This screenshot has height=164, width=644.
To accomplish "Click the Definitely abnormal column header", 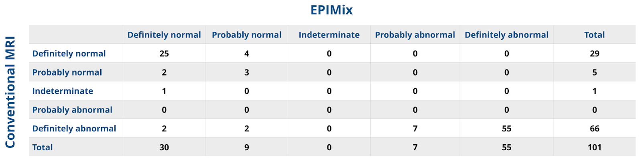I will pos(506,35).
